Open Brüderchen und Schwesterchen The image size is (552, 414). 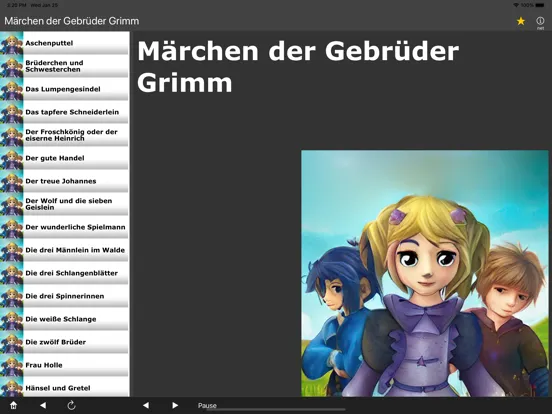pyautogui.click(x=65, y=66)
